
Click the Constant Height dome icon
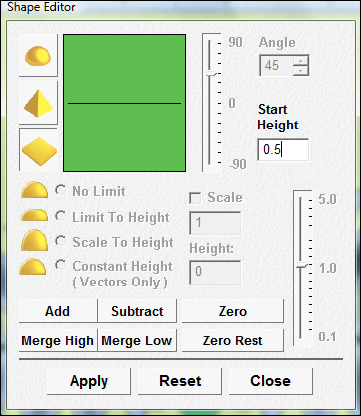pyautogui.click(x=32, y=267)
